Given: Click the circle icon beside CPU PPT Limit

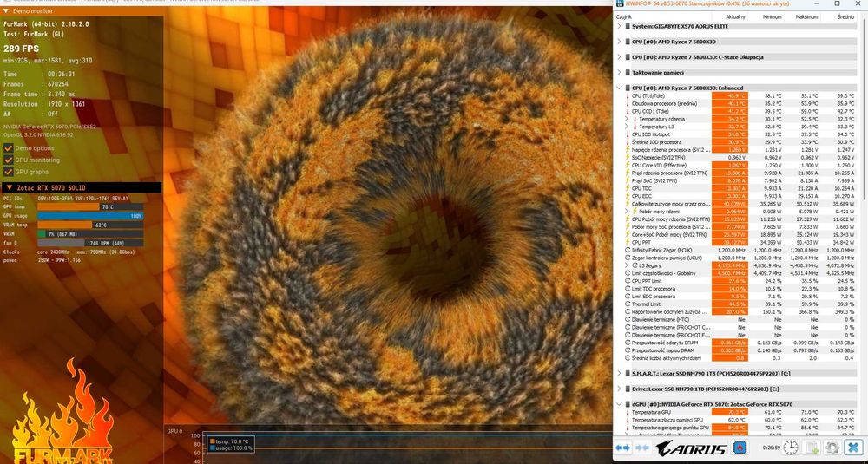Looking at the screenshot, I should [628, 281].
